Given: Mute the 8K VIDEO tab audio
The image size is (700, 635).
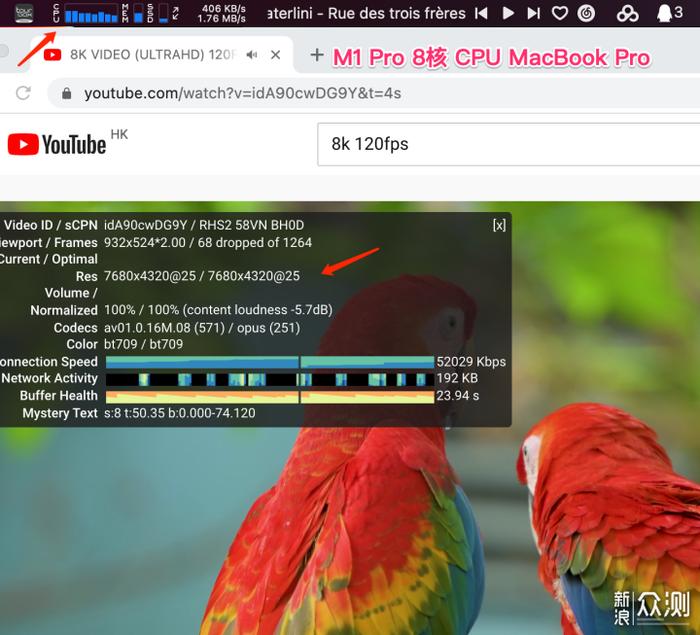Looking at the screenshot, I should point(252,55).
